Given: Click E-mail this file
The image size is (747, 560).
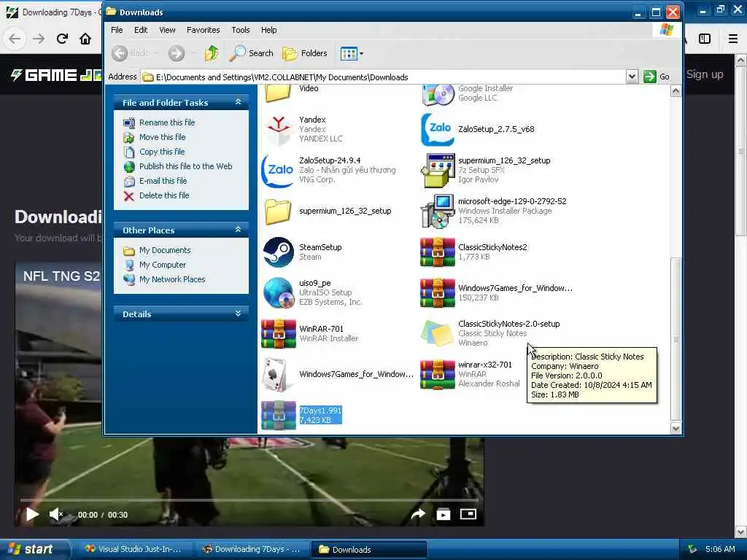Looking at the screenshot, I should tap(163, 181).
